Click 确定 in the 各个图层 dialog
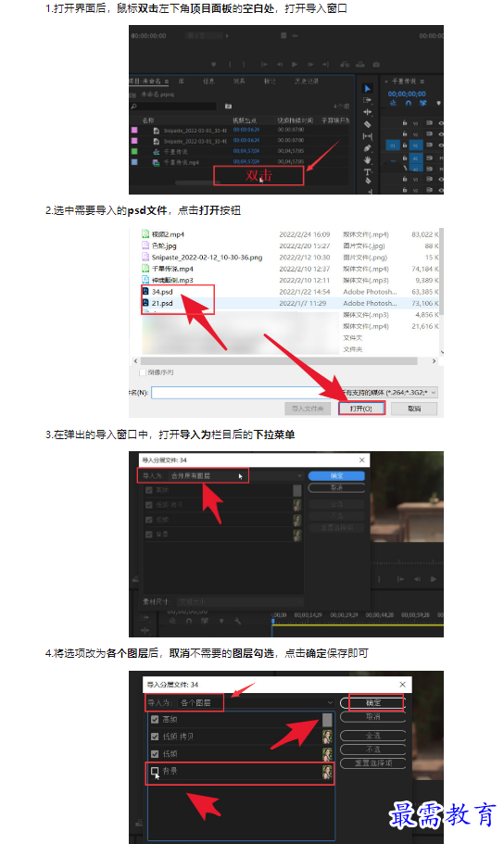 click(x=373, y=702)
